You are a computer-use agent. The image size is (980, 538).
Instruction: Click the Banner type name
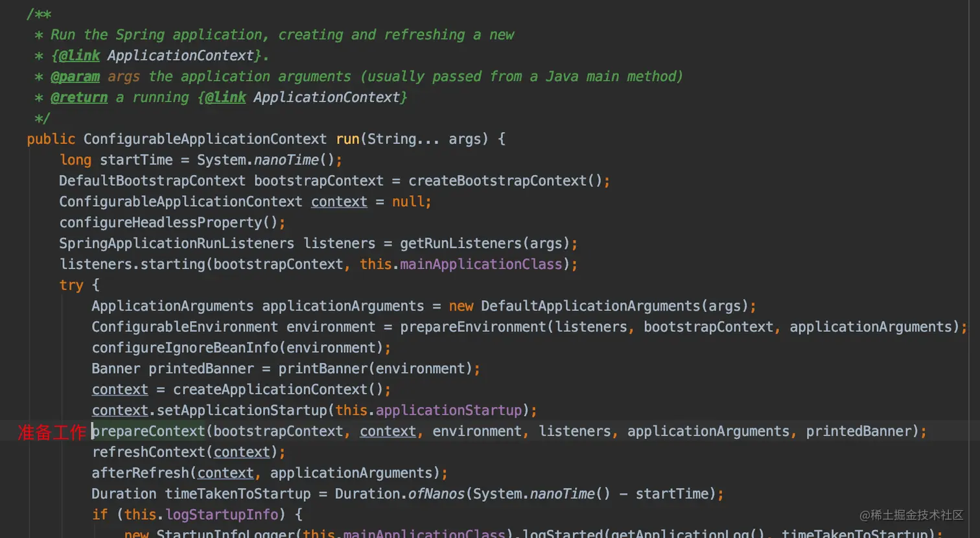point(116,368)
